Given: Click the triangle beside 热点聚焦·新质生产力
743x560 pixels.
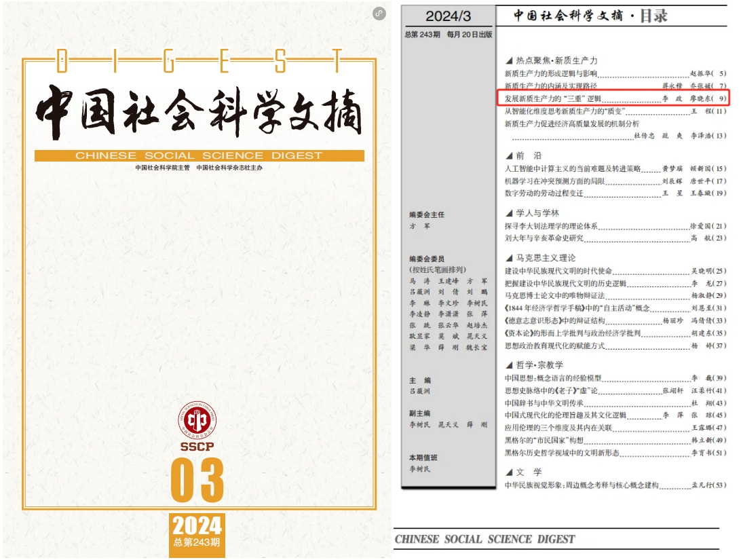Looking at the screenshot, I should click(509, 60).
